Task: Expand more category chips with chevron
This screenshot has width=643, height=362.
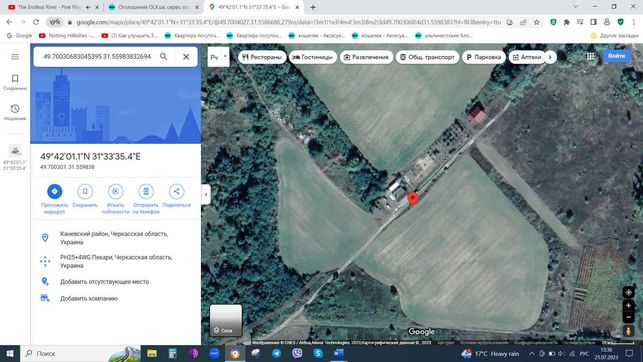Action: pyautogui.click(x=550, y=57)
